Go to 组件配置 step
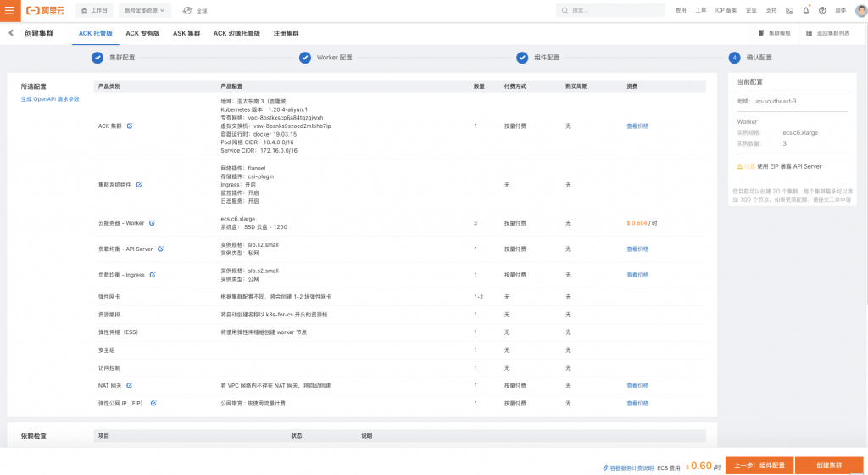The height and width of the screenshot is (475, 868). (x=538, y=58)
